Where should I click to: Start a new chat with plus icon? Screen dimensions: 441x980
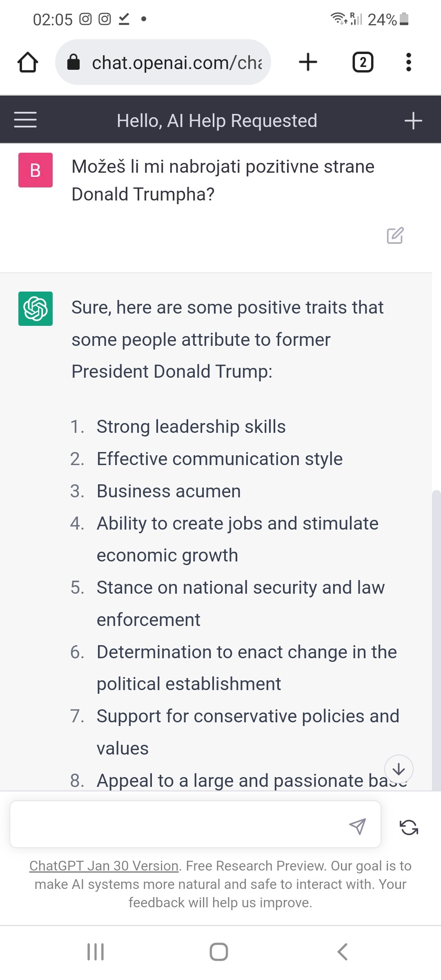click(x=413, y=121)
